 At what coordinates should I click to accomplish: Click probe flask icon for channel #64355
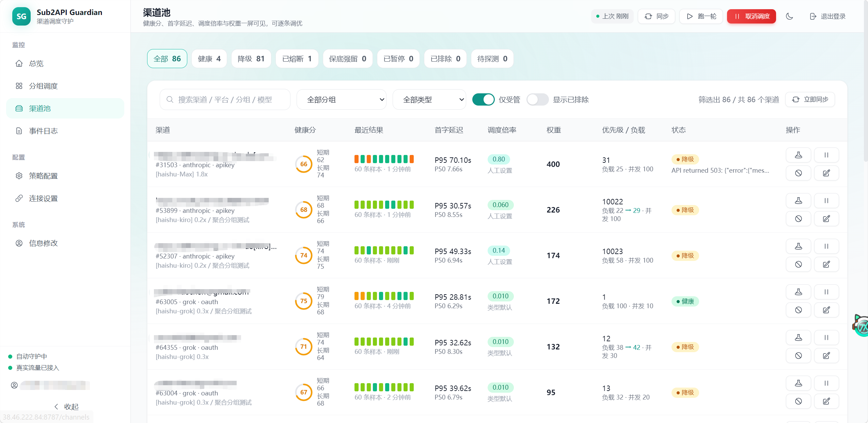(798, 338)
